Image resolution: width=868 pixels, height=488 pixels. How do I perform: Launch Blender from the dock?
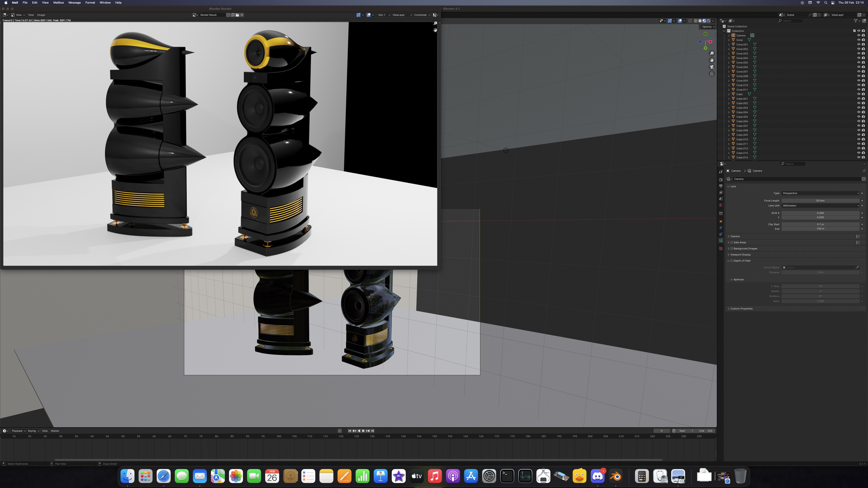(616, 476)
